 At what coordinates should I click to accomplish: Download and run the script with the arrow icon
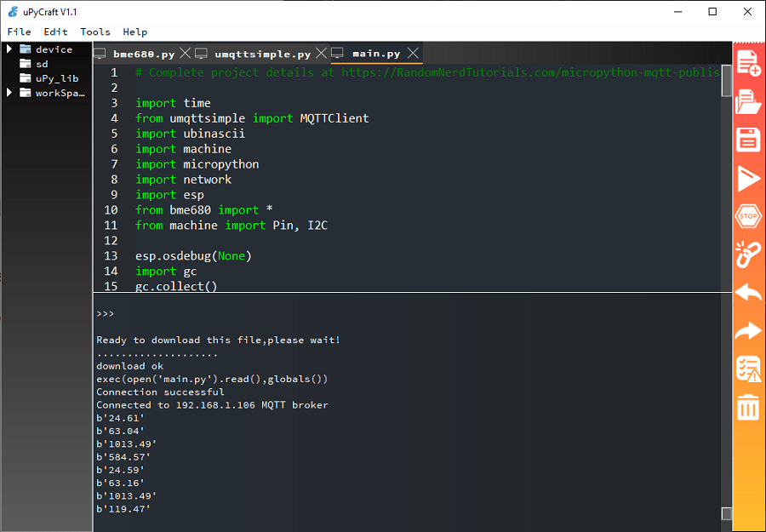[747, 177]
